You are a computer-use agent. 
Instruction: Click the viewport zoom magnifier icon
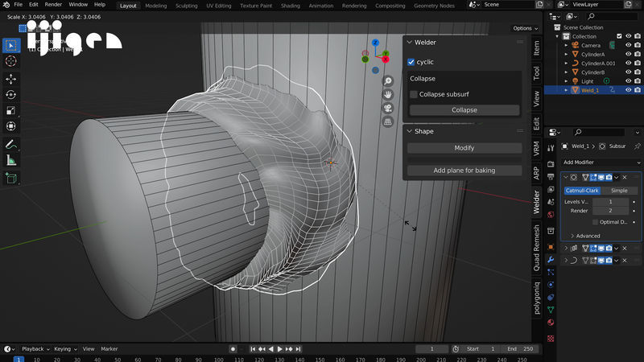[x=387, y=81]
